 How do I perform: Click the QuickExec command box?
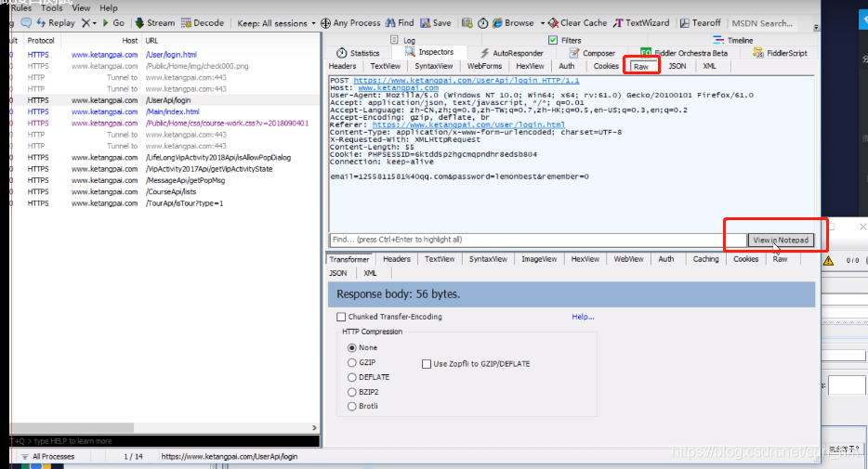(x=165, y=441)
